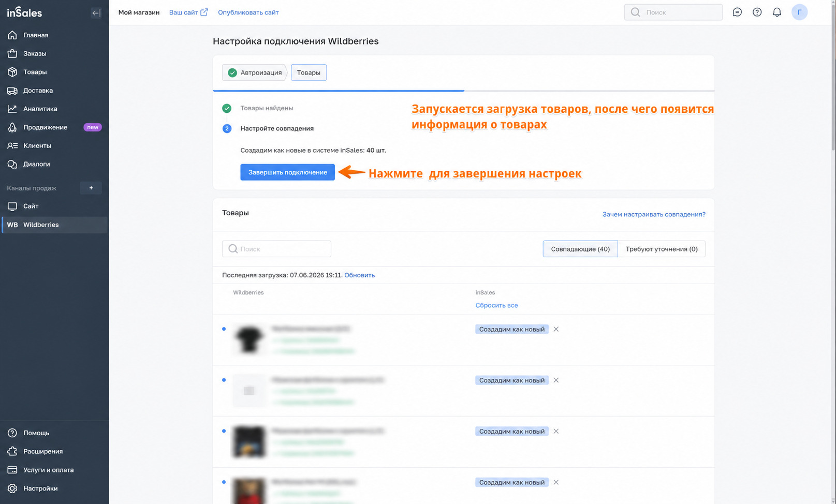Click the second row's Создадим как новый tag

512,380
